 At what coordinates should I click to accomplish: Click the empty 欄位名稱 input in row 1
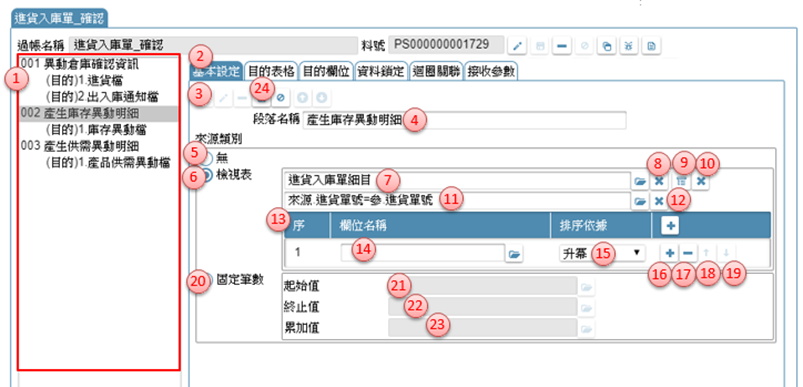coord(422,253)
